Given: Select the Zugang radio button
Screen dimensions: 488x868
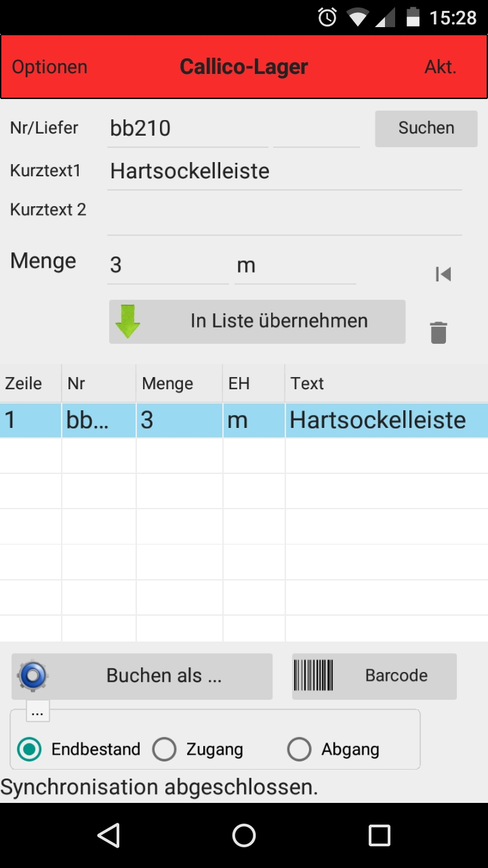Looking at the screenshot, I should point(164,749).
